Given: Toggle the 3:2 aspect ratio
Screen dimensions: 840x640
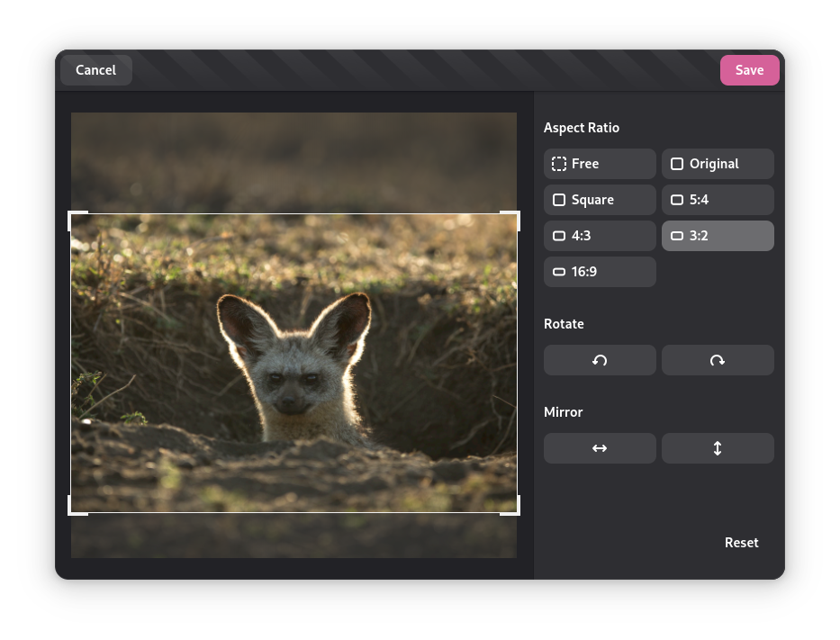Looking at the screenshot, I should [718, 235].
